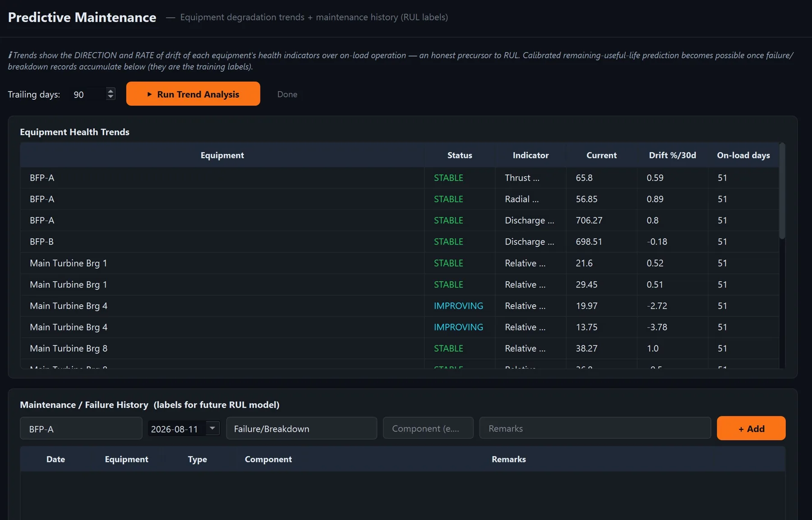The image size is (812, 520).
Task: Click the Remarks input field
Action: 595,428
